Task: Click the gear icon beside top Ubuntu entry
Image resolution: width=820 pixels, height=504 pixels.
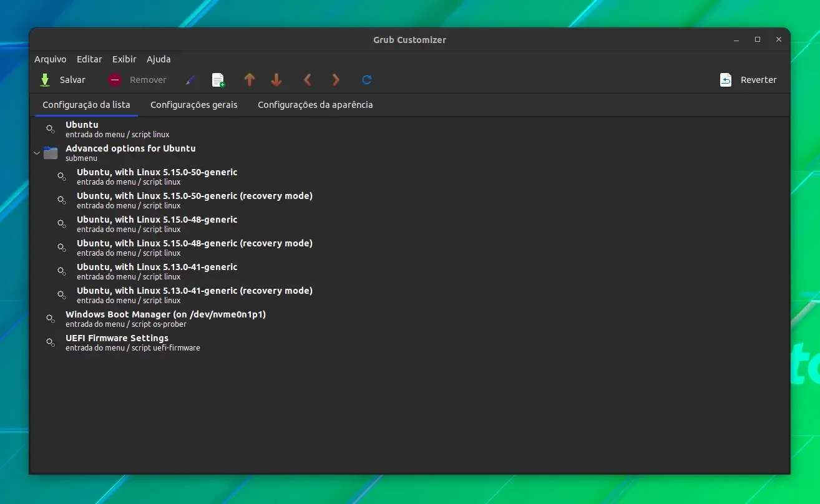Action: click(x=51, y=129)
